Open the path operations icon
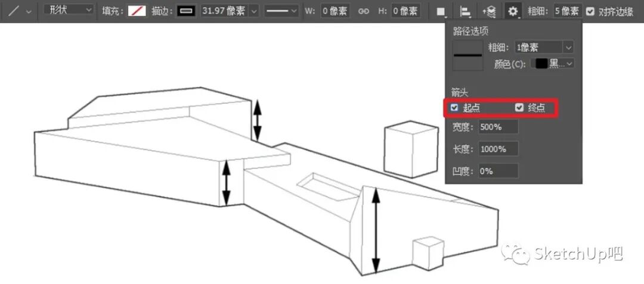The width and height of the screenshot is (644, 284). [441, 12]
